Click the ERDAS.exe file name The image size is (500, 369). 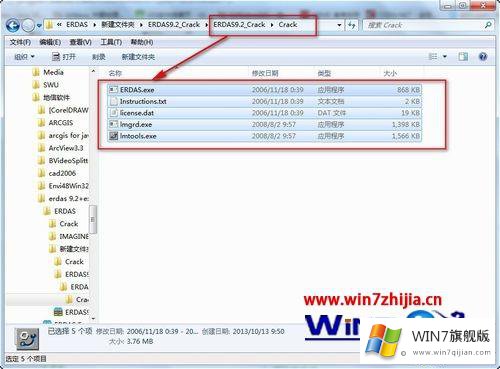(x=137, y=90)
